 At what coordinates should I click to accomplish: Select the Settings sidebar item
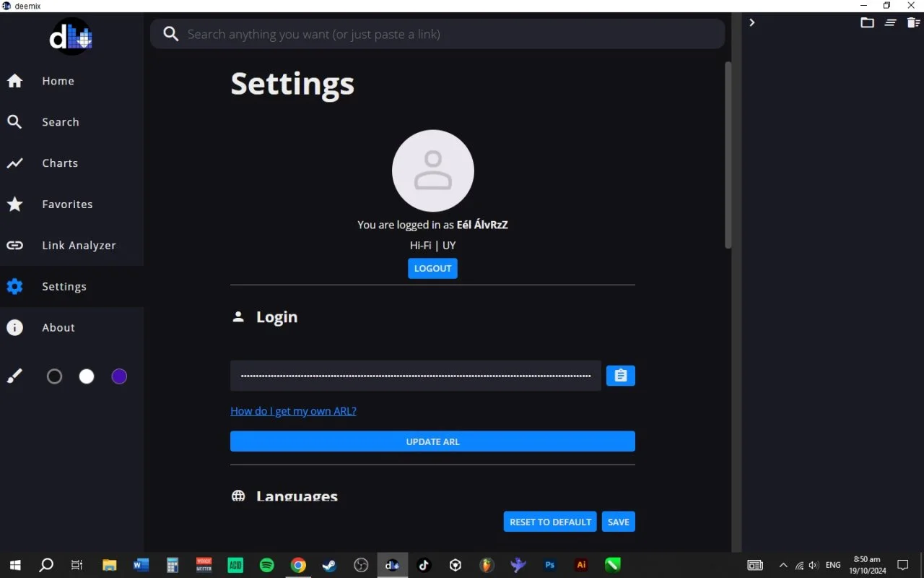coord(71,287)
